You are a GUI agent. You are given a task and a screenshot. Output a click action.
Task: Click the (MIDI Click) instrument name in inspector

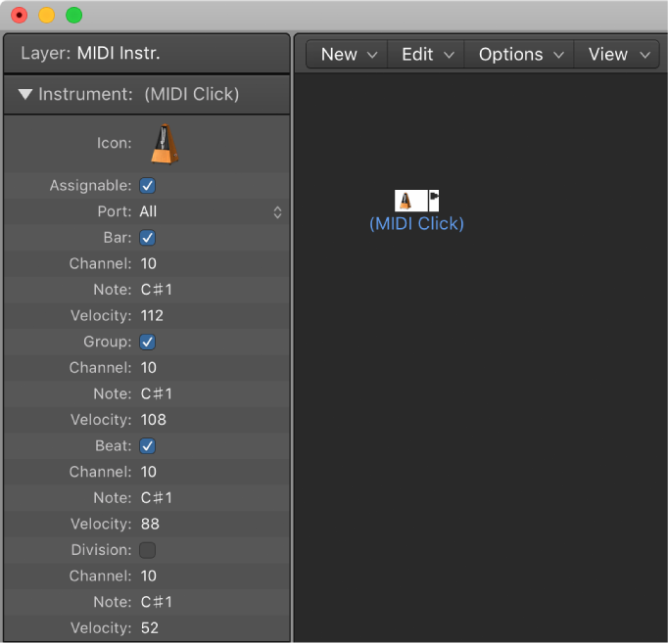192,94
